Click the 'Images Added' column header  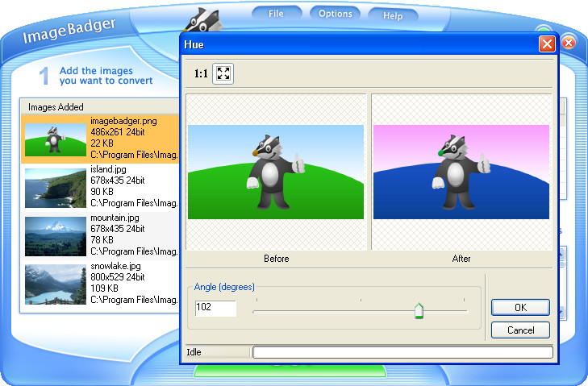pyautogui.click(x=100, y=107)
